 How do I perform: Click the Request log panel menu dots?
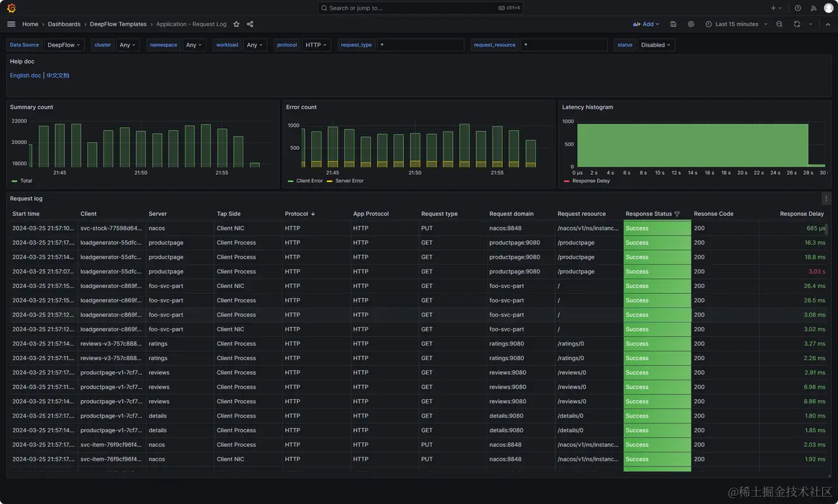coord(826,198)
